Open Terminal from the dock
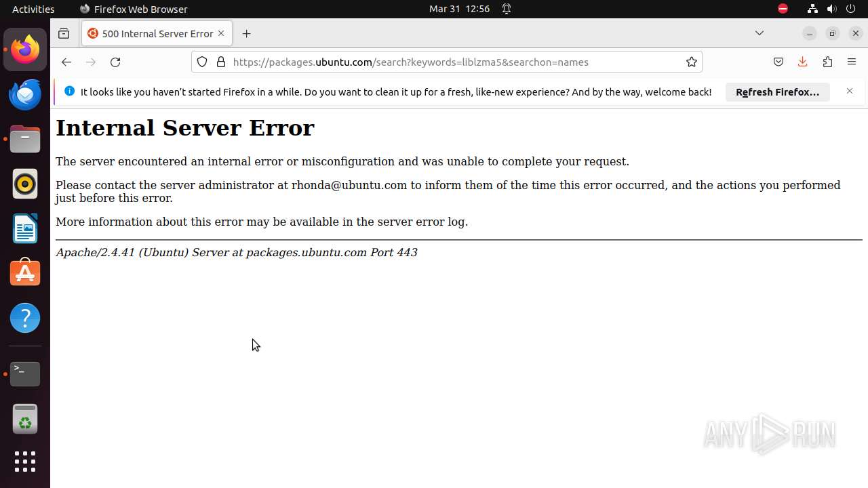The image size is (868, 488). coord(25,373)
